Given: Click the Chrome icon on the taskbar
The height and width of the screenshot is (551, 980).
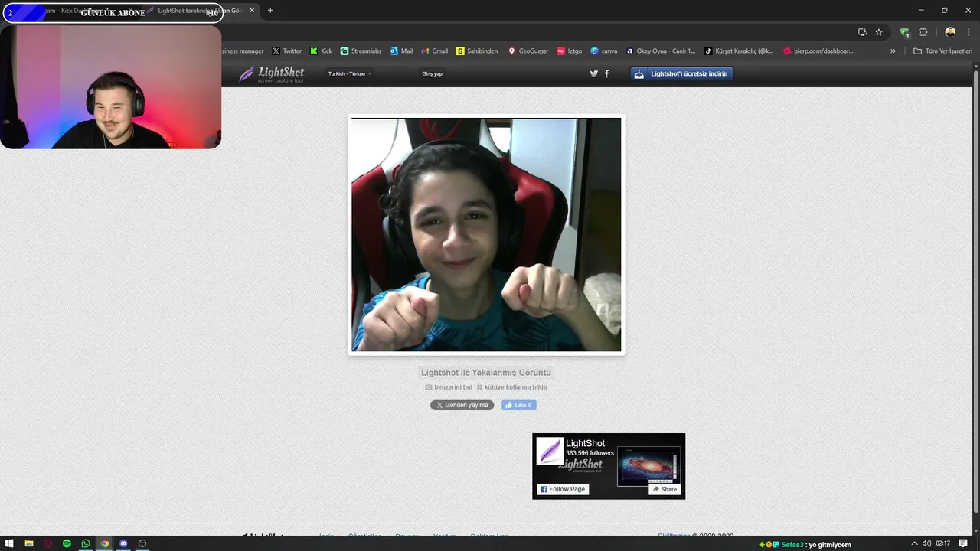Looking at the screenshot, I should click(x=105, y=543).
